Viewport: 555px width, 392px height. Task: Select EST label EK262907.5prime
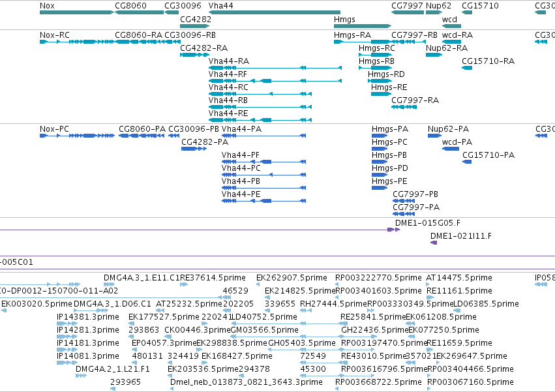click(292, 278)
